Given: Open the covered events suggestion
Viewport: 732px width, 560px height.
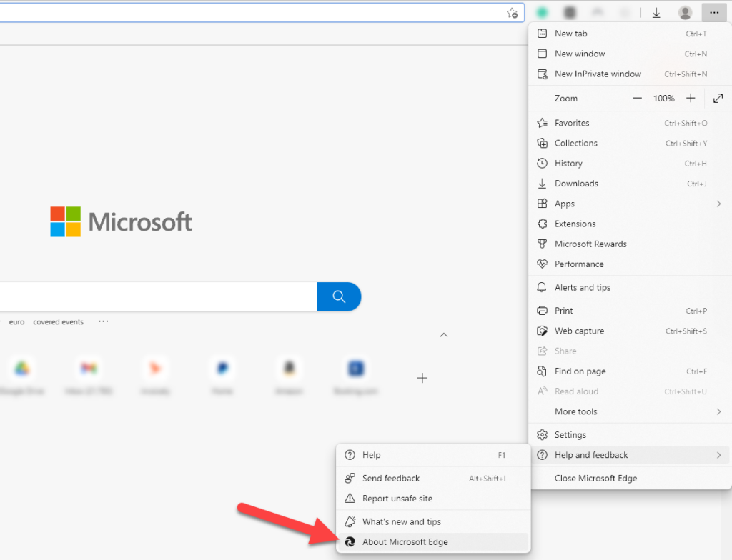Looking at the screenshot, I should [x=58, y=321].
